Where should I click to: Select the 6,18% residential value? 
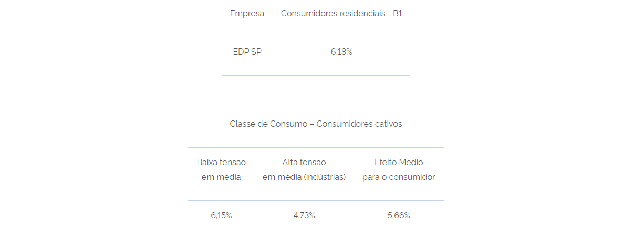(341, 52)
